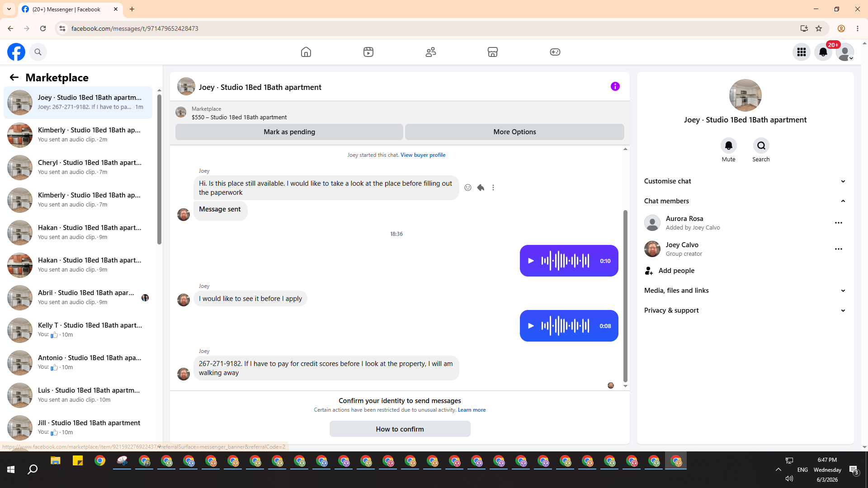Collapse the Chat members section
This screenshot has height=488, width=868.
point(745,201)
